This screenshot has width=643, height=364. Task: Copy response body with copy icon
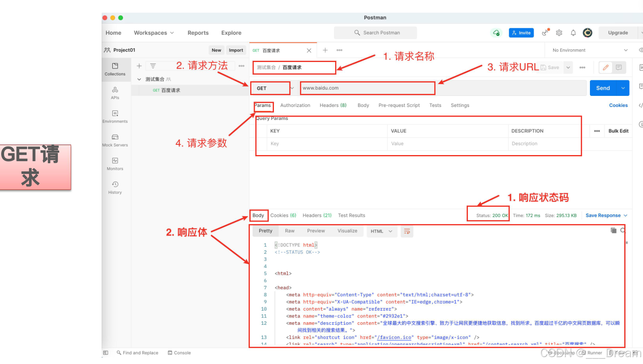pyautogui.click(x=613, y=231)
